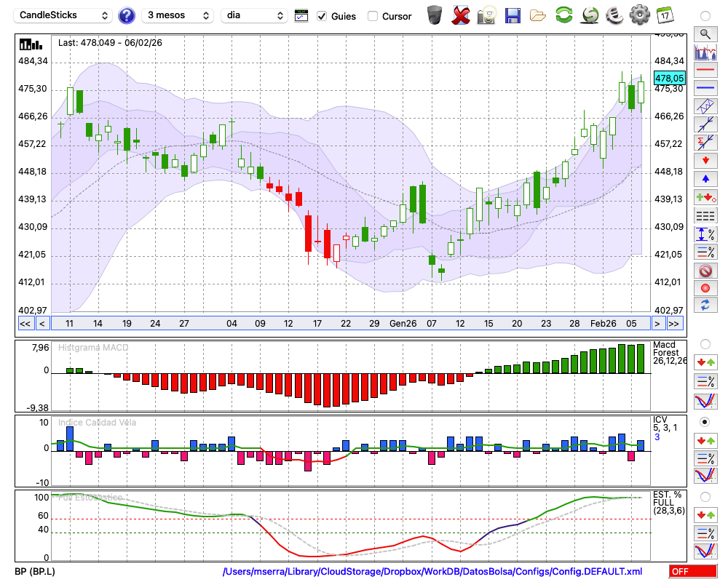This screenshot has height=582, width=728.
Task: Click the Last: 478.049 - 06/02/26 text
Action: point(110,43)
